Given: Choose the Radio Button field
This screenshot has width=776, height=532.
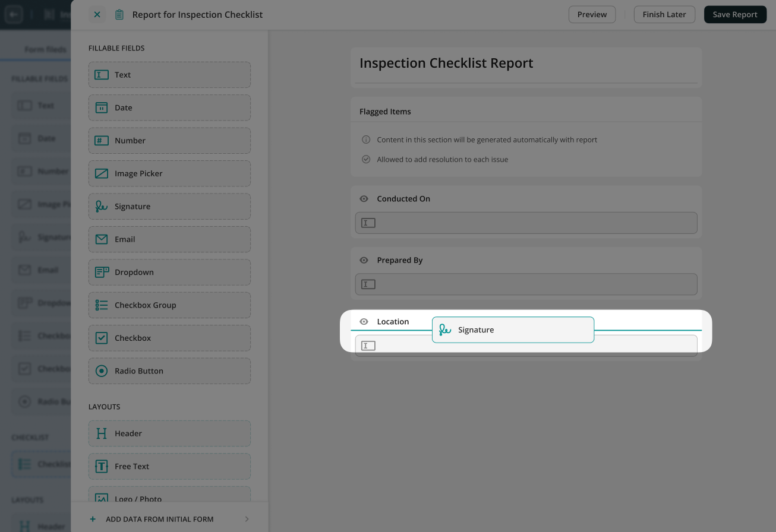Looking at the screenshot, I should [169, 371].
